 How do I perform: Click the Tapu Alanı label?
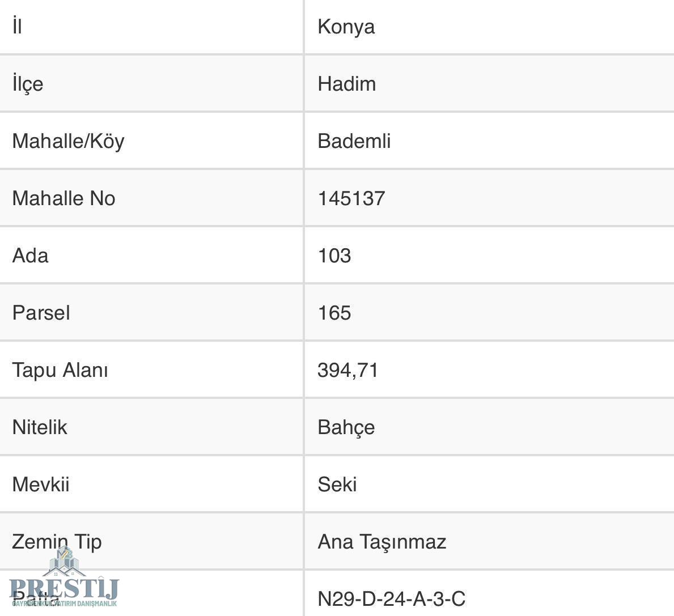click(x=60, y=370)
